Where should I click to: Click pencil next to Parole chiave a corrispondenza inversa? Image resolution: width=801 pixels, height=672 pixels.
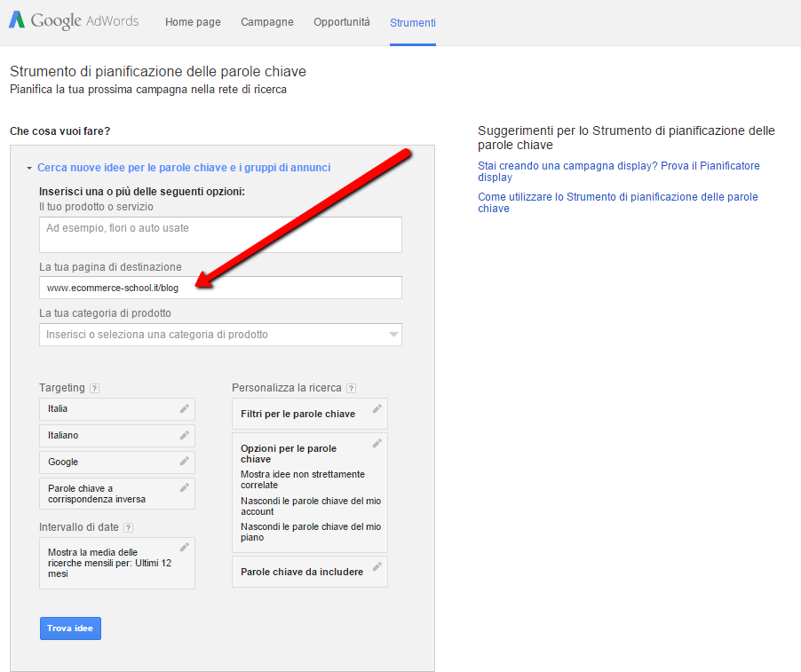coord(185,487)
